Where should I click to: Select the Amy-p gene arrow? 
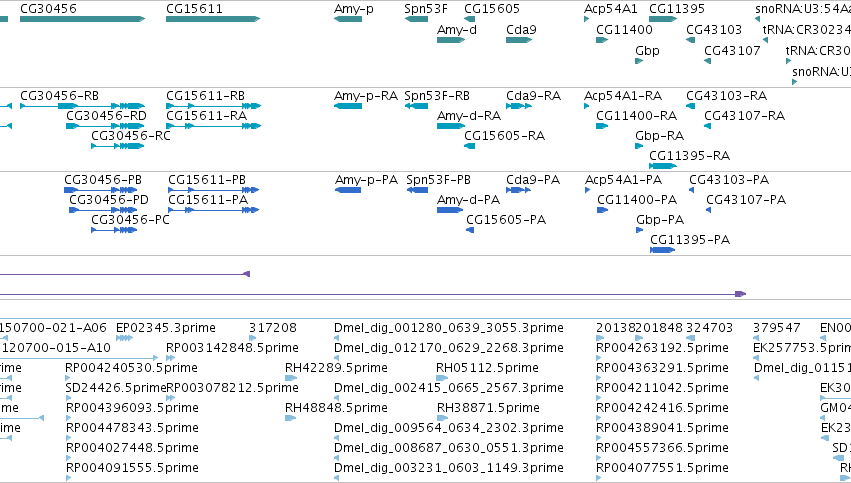tap(348, 19)
